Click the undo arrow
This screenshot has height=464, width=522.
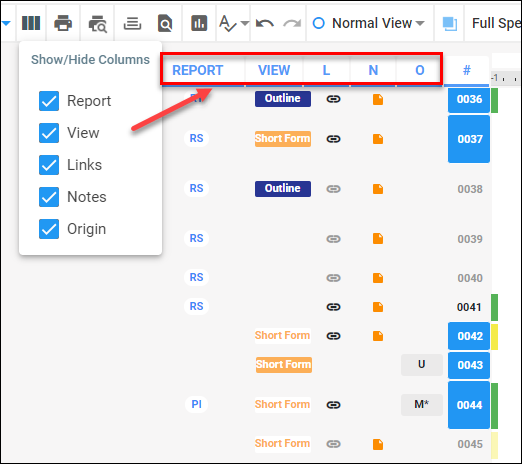[x=265, y=23]
